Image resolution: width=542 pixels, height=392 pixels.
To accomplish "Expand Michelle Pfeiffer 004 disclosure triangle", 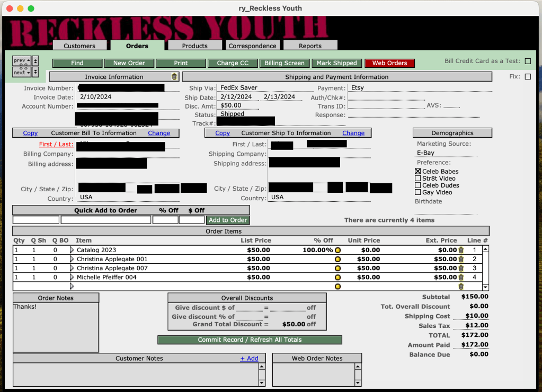I will [x=72, y=277].
